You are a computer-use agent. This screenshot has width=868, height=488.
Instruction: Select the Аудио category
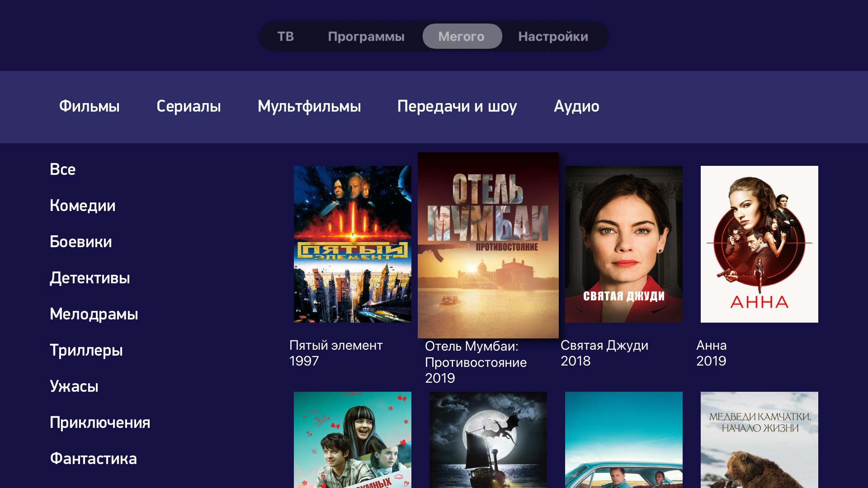576,106
